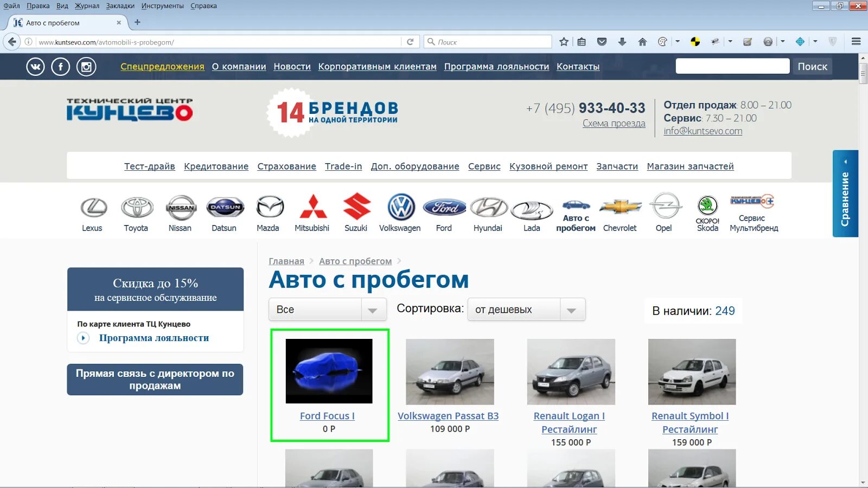Image resolution: width=868 pixels, height=488 pixels.
Task: Open the Кузовной ремонт link
Action: click(x=548, y=166)
